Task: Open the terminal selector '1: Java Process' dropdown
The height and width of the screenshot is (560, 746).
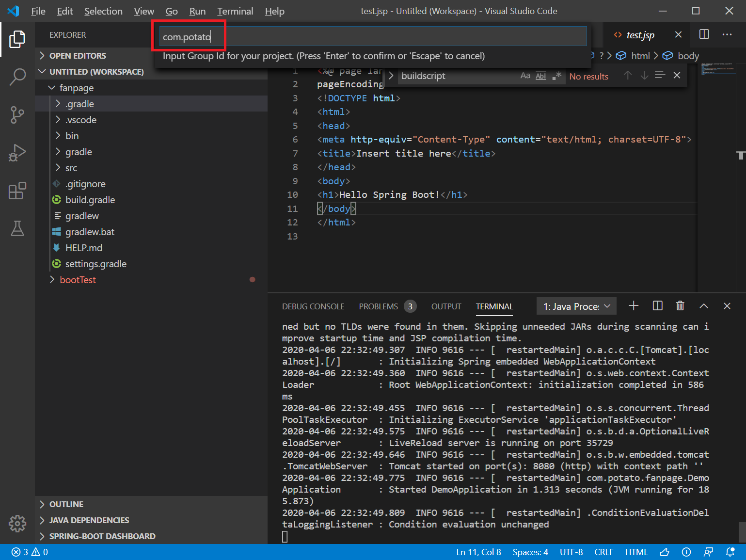Action: (576, 306)
